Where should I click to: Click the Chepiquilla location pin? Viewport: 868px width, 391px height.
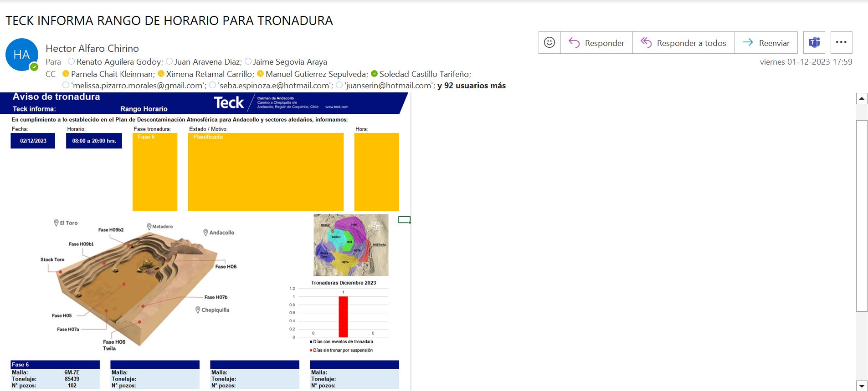click(198, 310)
